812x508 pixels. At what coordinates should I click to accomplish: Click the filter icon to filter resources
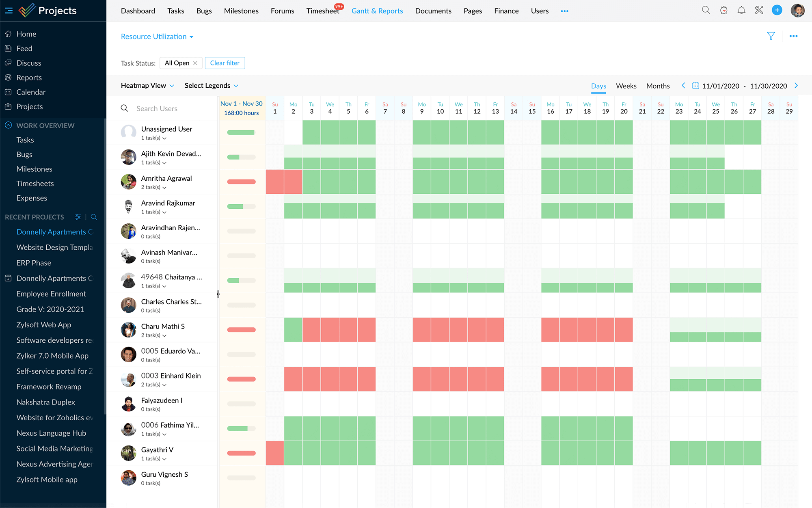click(771, 35)
